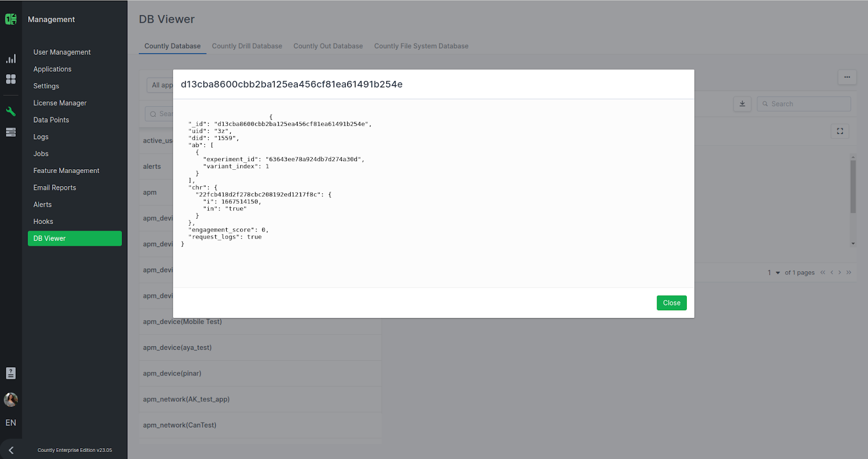
Task: Click the DB Viewer page heading
Action: [167, 19]
